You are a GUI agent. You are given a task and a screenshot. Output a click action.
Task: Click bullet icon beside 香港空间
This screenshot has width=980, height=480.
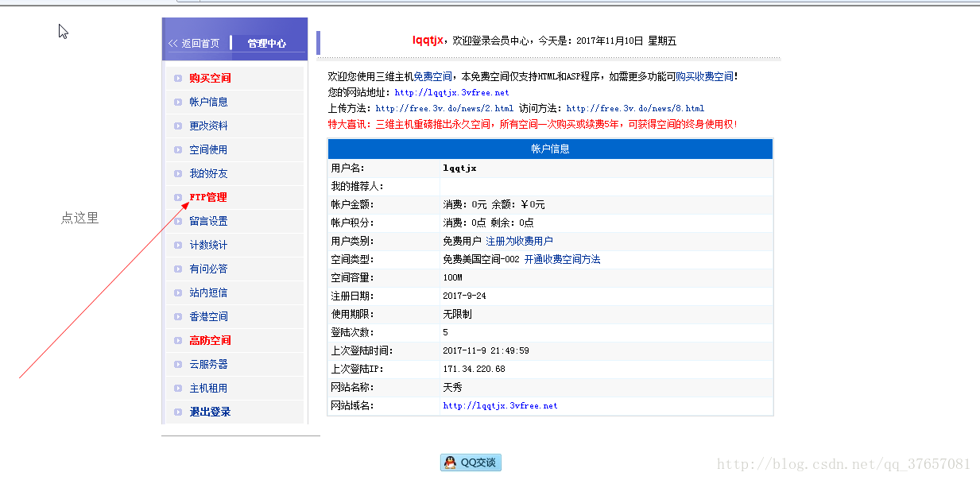(x=178, y=316)
